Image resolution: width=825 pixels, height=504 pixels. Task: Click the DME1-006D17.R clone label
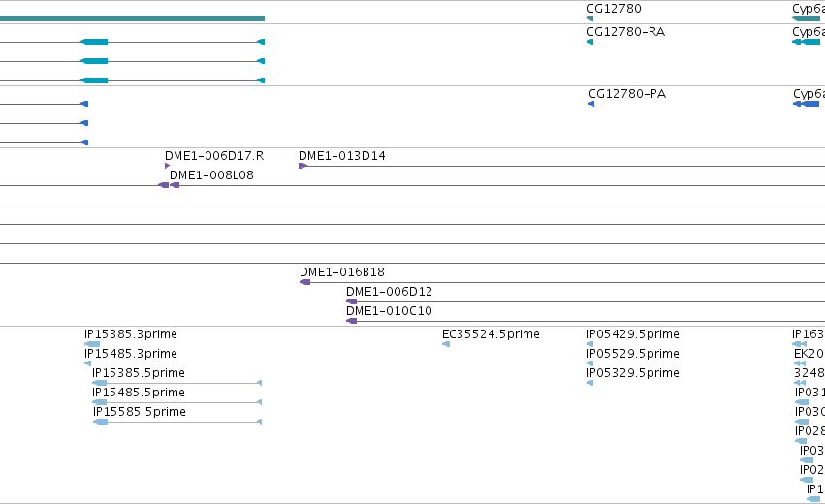tap(214, 156)
